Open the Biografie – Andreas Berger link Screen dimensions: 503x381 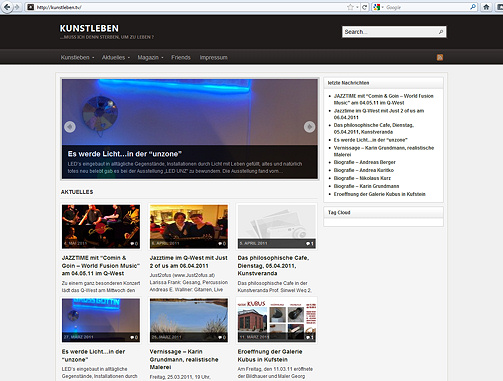pyautogui.click(x=365, y=162)
